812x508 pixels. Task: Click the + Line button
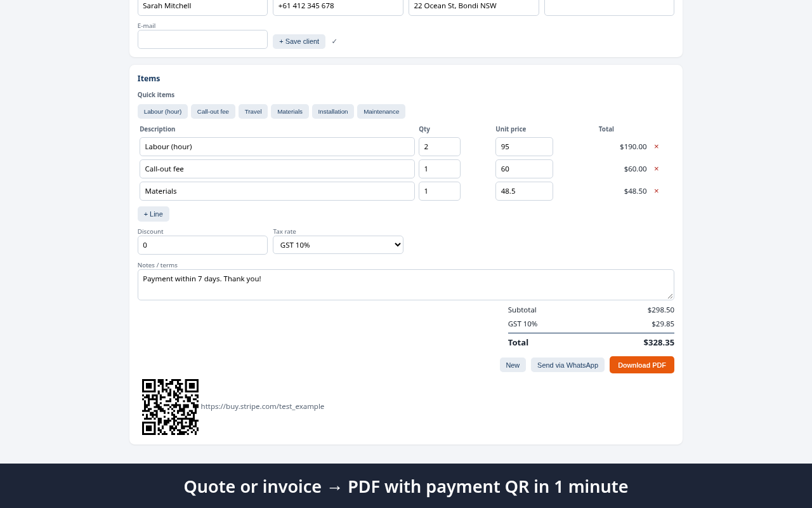point(154,214)
